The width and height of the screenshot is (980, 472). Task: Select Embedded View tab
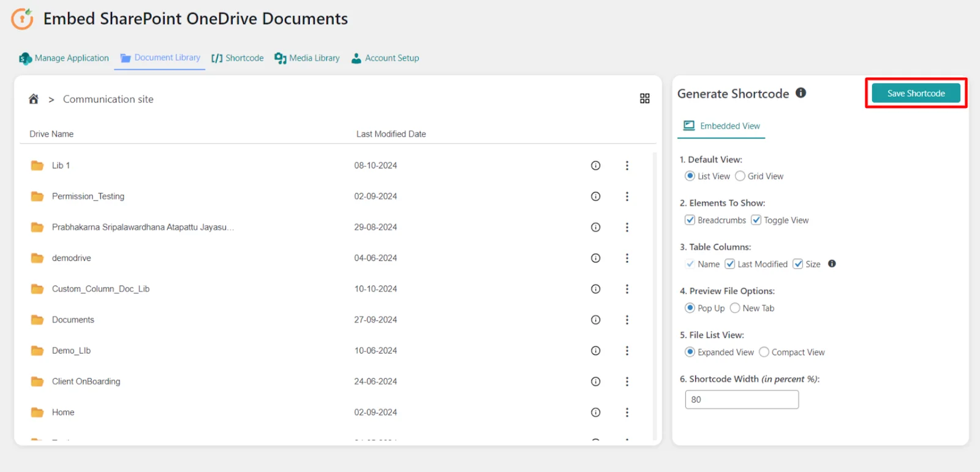tap(722, 126)
